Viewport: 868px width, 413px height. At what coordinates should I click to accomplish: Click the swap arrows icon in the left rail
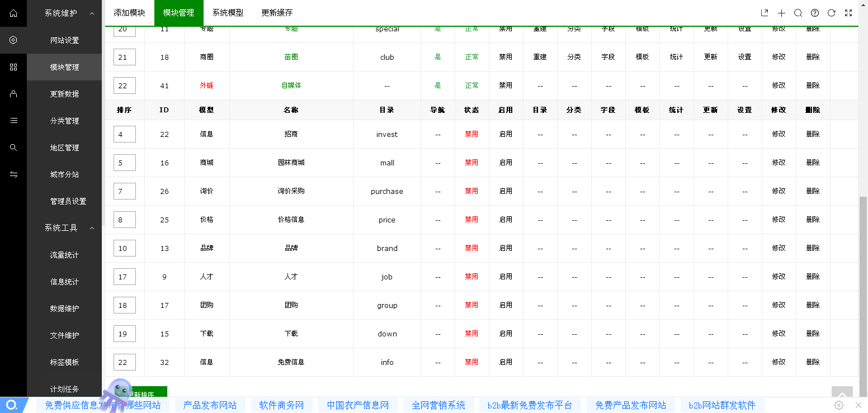(x=13, y=174)
